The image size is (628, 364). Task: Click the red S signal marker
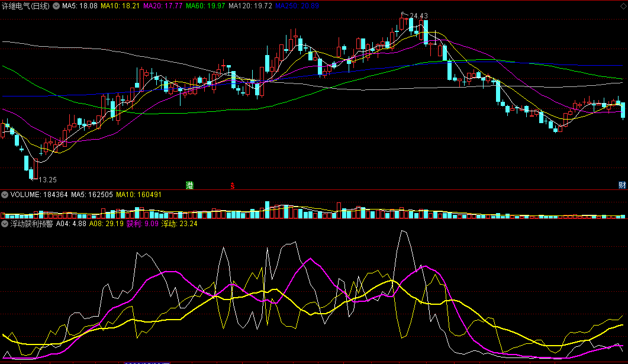click(x=232, y=186)
